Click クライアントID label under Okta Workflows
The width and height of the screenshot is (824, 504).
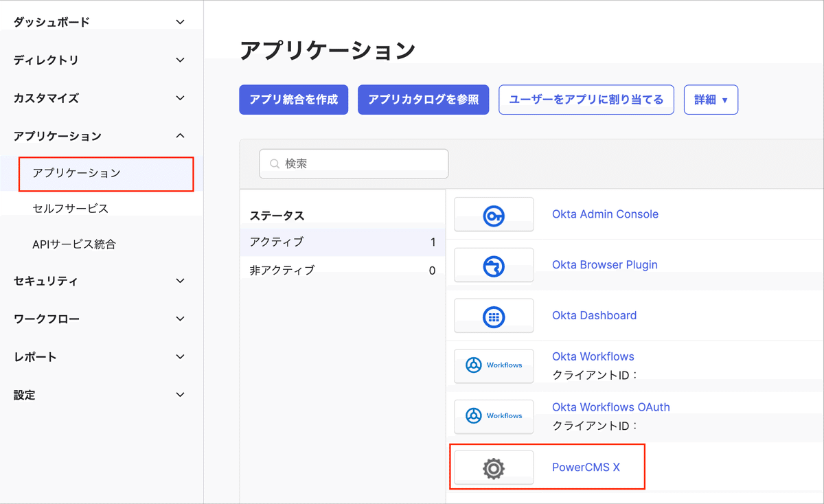595,375
